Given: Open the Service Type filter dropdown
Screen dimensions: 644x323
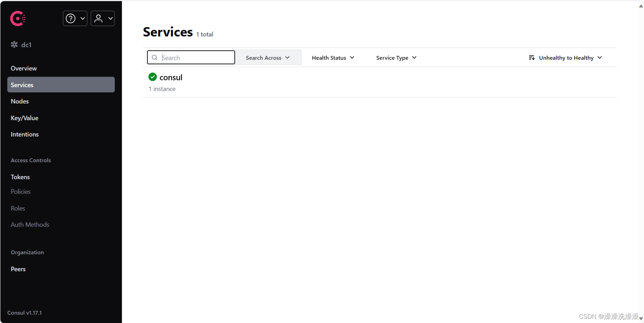Looking at the screenshot, I should (396, 58).
